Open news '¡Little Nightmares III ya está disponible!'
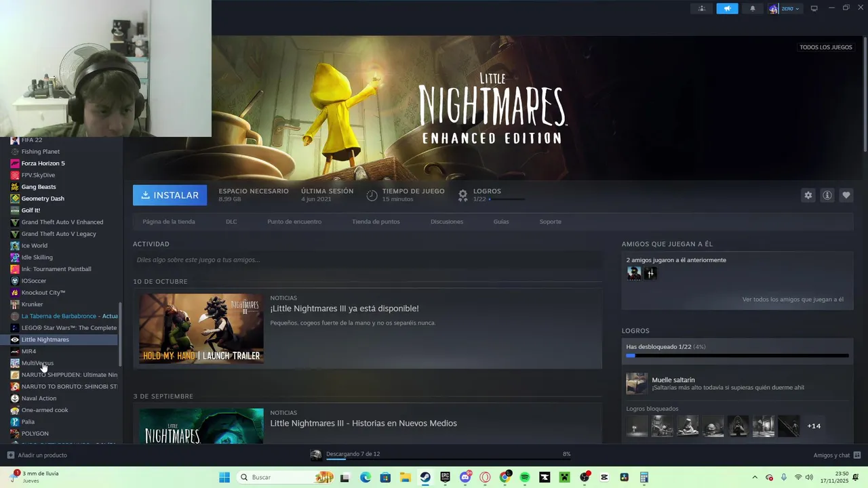The height and width of the screenshot is (488, 868). 344,308
